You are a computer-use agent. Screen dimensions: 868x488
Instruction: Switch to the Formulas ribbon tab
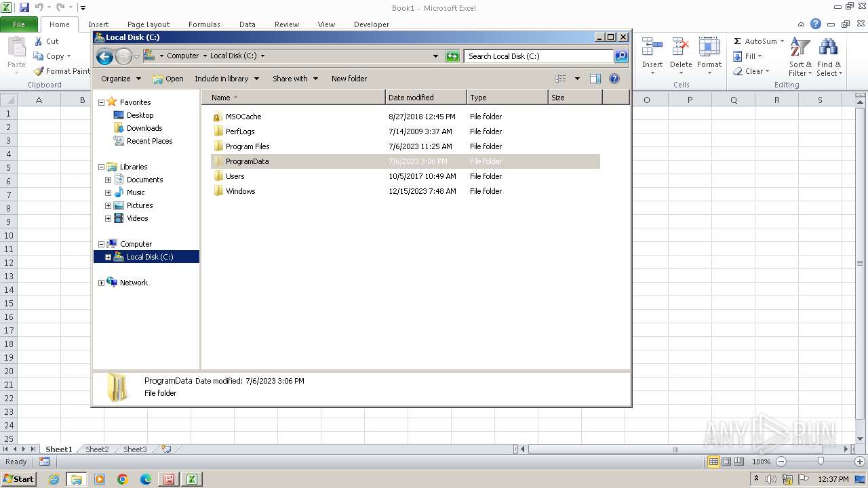click(x=204, y=24)
